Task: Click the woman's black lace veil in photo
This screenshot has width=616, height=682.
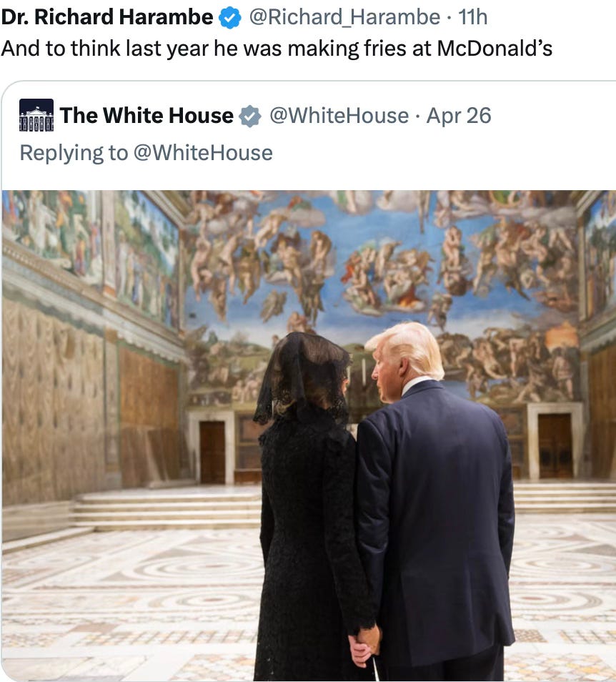Action: (x=302, y=377)
